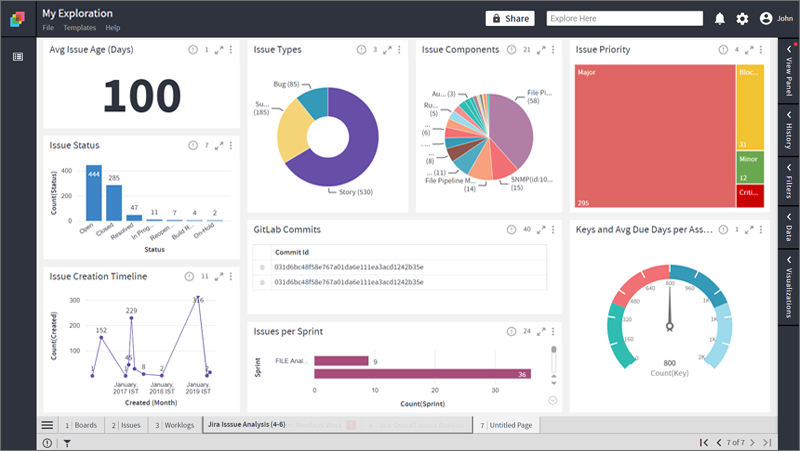Maximize the GitLab Commits widget

click(x=541, y=230)
